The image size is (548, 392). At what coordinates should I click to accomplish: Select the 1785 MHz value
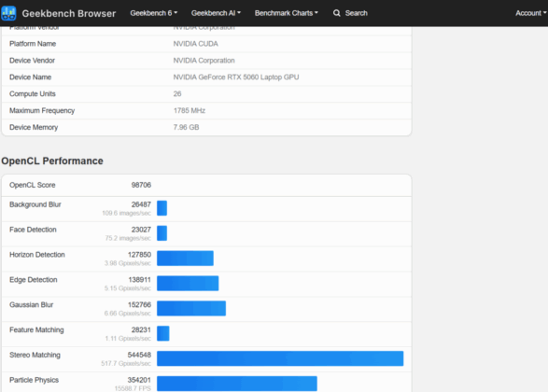(x=190, y=110)
